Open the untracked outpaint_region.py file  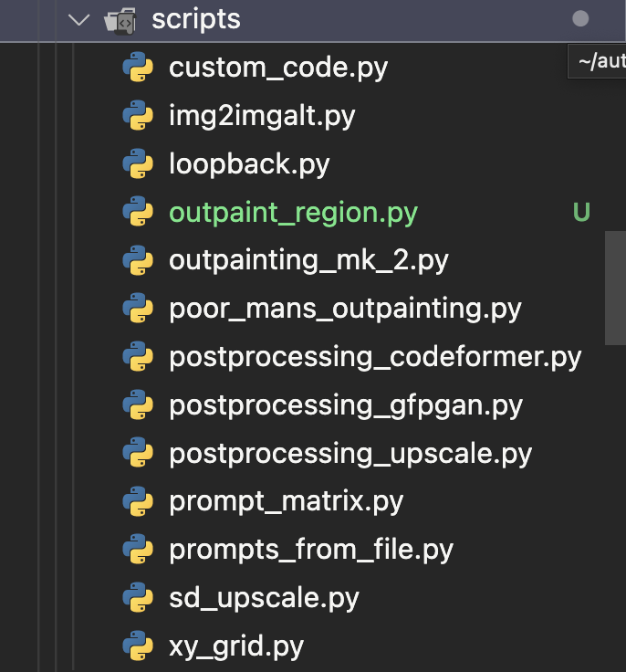tap(293, 213)
